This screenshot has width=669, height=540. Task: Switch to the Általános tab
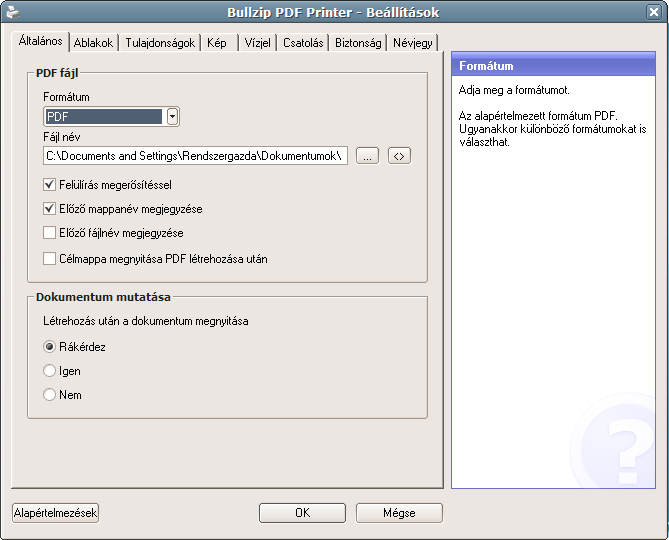point(40,41)
